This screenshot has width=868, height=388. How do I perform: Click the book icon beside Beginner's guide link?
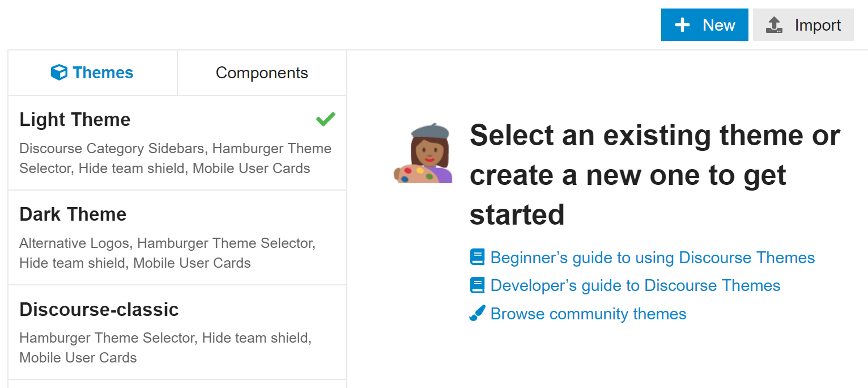(x=477, y=257)
